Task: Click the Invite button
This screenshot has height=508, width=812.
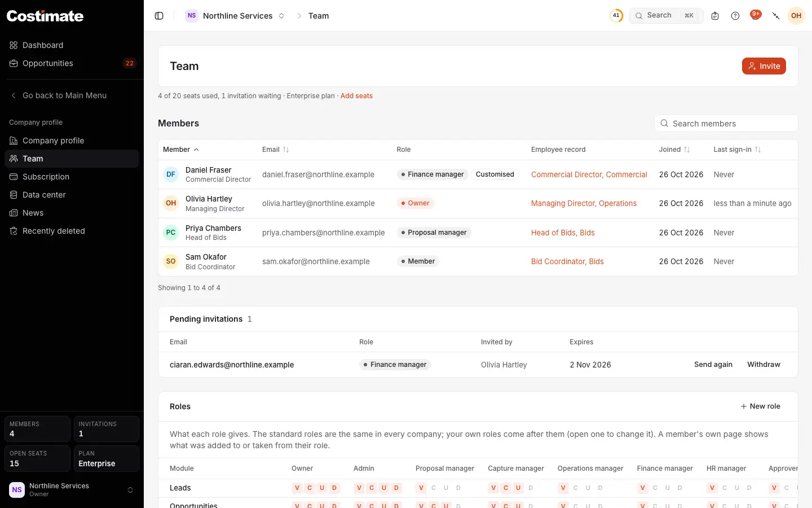Action: coord(764,66)
